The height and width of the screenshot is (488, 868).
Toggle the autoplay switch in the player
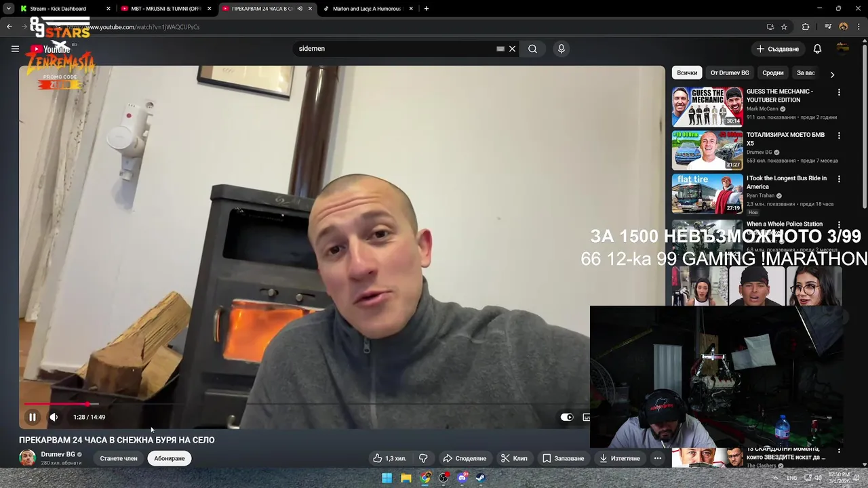pyautogui.click(x=566, y=417)
